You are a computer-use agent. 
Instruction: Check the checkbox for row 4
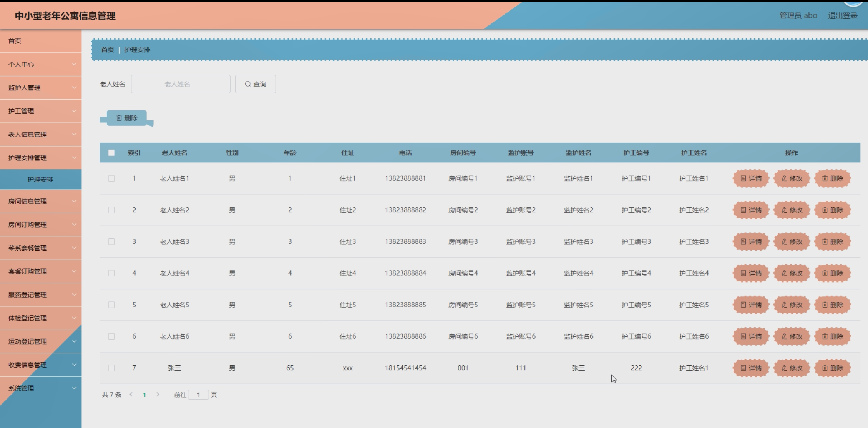(111, 273)
